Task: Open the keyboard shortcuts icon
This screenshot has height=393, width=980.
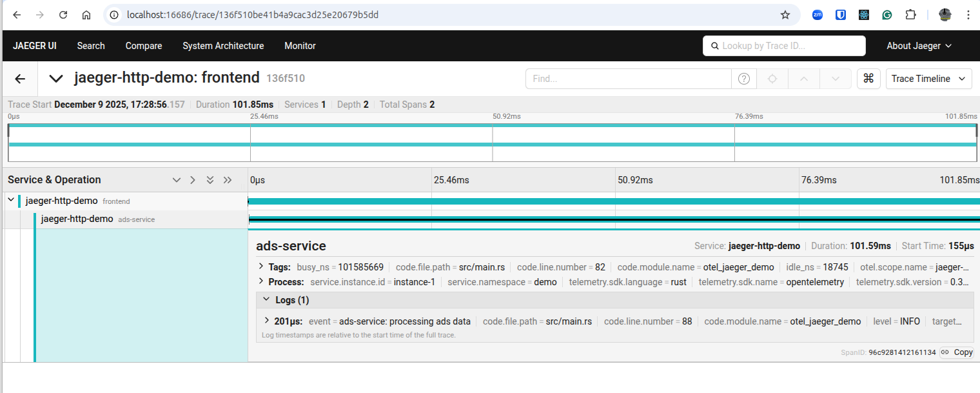Action: 868,79
